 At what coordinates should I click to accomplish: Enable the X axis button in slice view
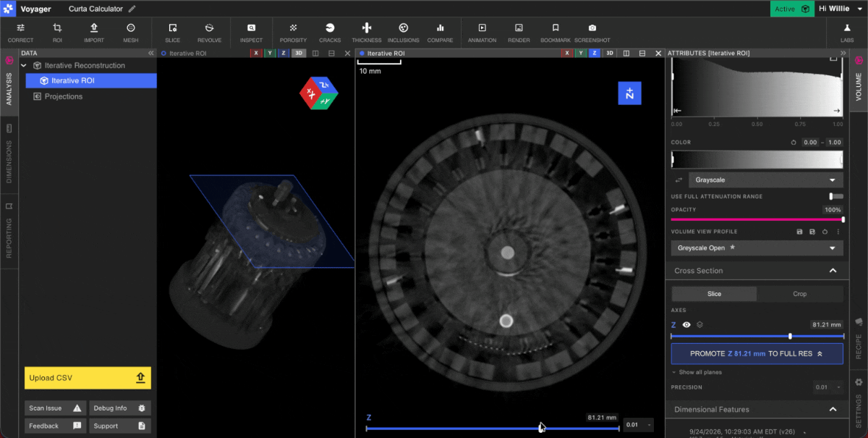(567, 53)
